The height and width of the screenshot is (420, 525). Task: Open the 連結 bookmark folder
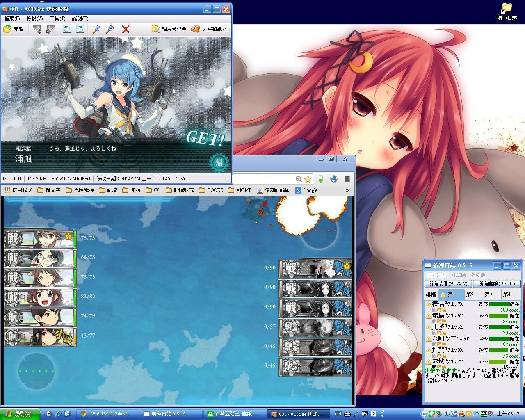131,190
